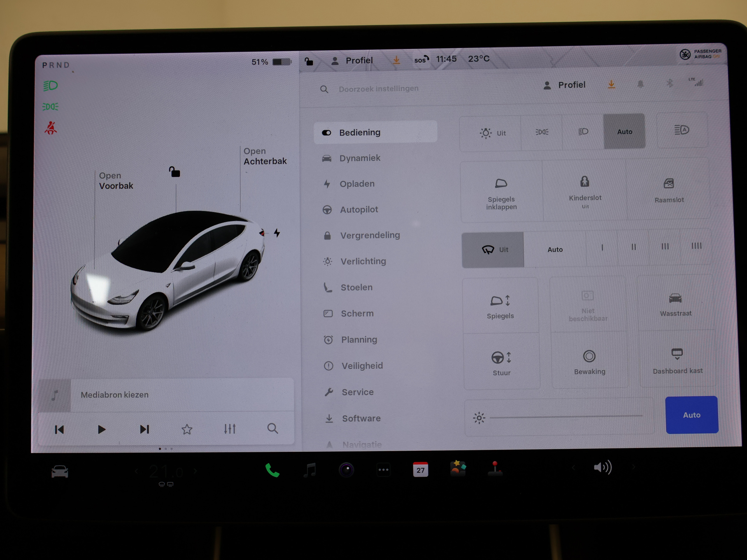This screenshot has height=560, width=747.
Task: Open Profiel in the top status bar
Action: [x=352, y=61]
